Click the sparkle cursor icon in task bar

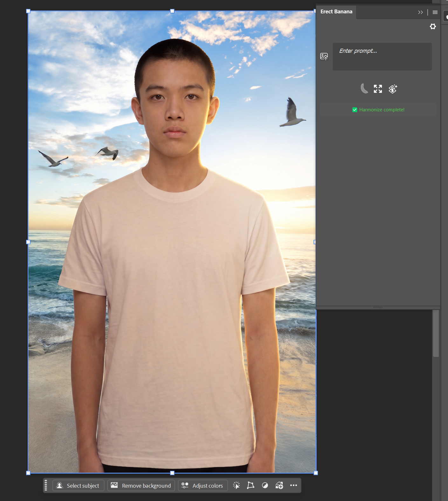tap(236, 485)
